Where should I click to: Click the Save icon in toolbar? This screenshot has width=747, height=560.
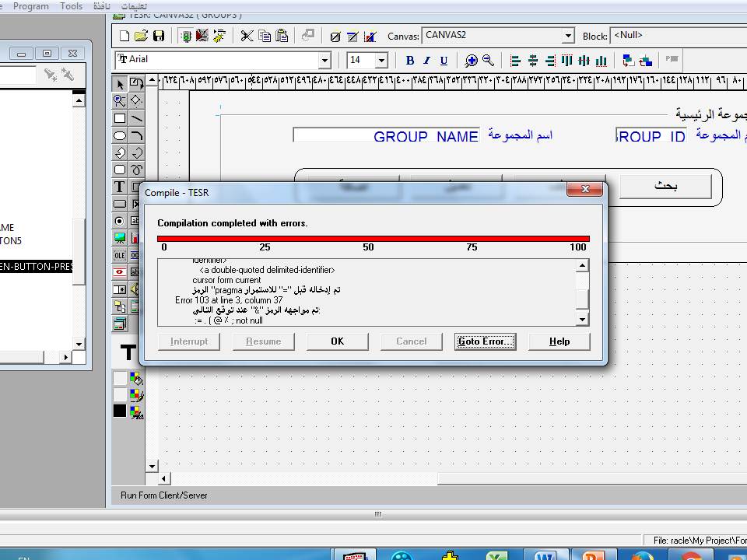tap(159, 36)
